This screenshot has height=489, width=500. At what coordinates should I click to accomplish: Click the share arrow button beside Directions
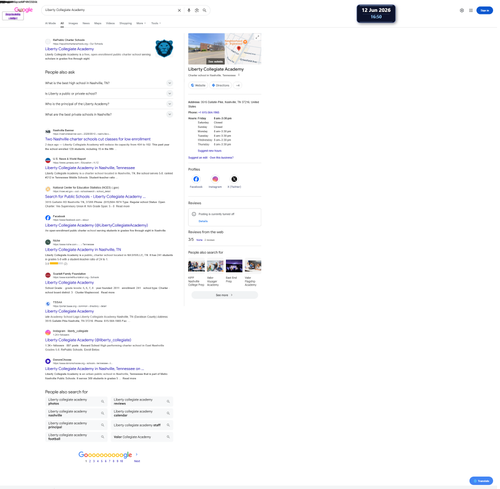238,85
